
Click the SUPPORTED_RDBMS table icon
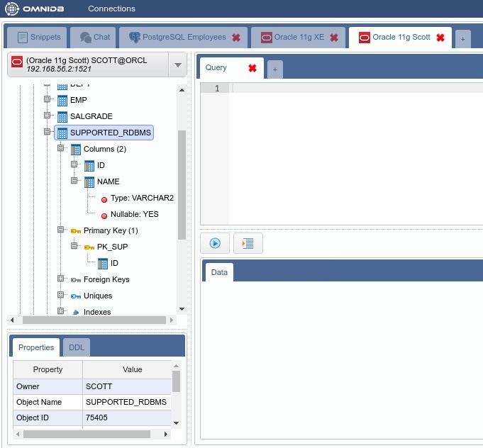(62, 133)
